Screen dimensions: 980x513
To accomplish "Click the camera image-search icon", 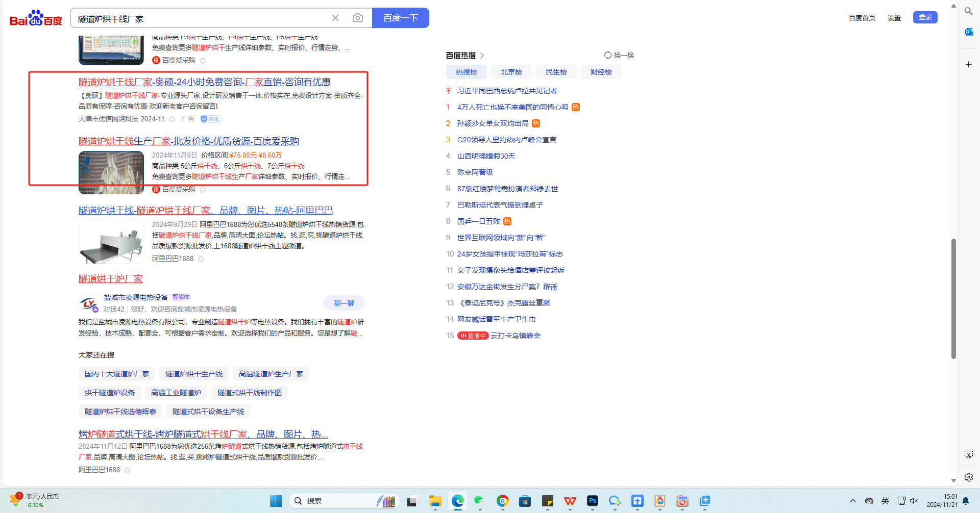I will click(x=358, y=18).
